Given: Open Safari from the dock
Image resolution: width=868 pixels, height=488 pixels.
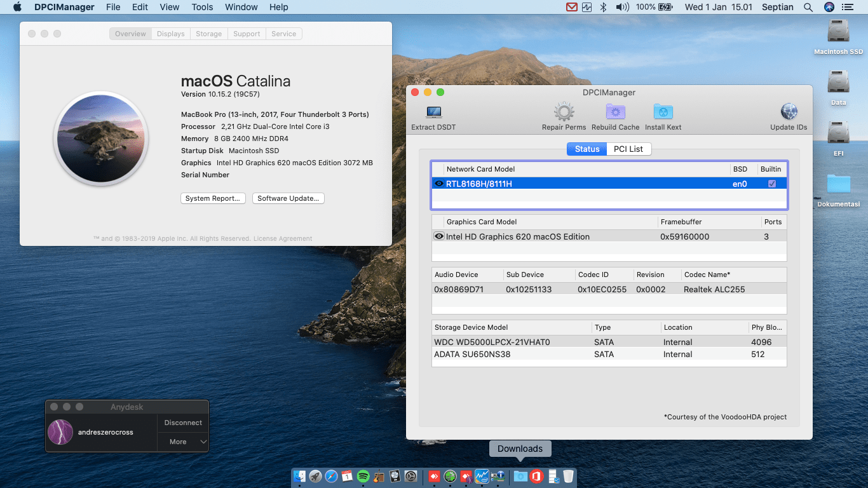Looking at the screenshot, I should pyautogui.click(x=332, y=476).
